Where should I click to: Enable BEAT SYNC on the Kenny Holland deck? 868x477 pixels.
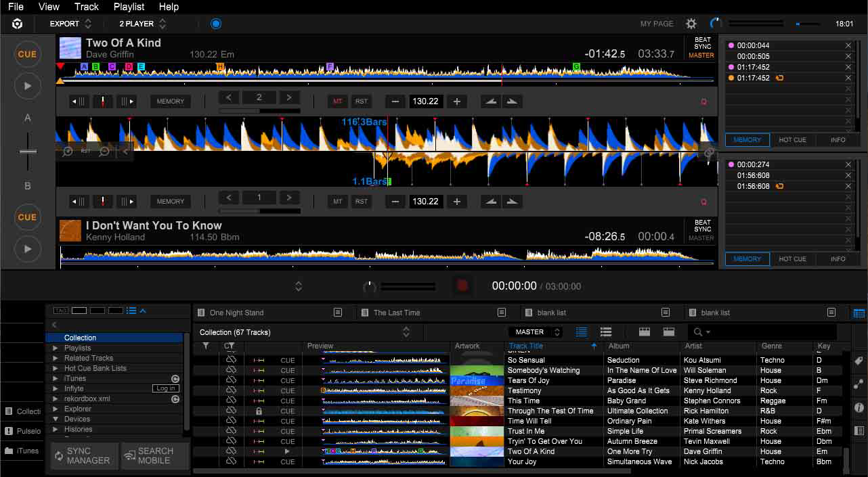(701, 229)
